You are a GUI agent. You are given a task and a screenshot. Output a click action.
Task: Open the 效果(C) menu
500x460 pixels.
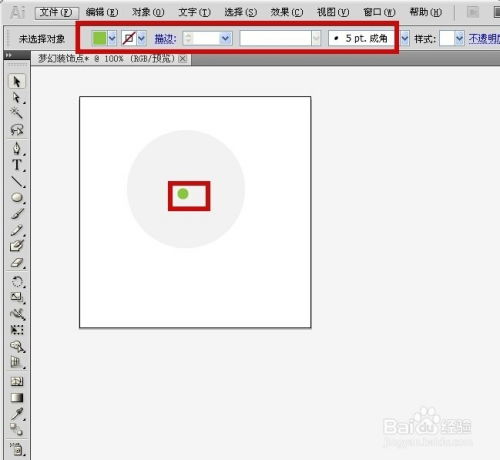287,13
